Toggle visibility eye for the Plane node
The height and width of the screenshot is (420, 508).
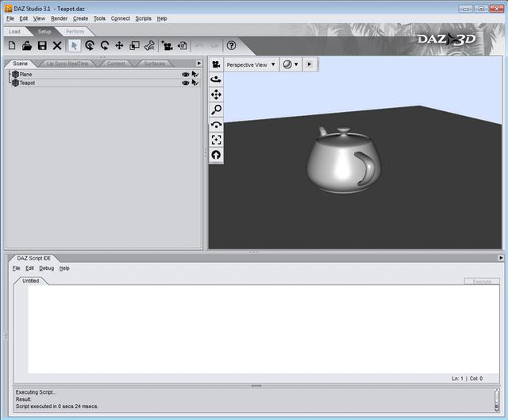(185, 75)
